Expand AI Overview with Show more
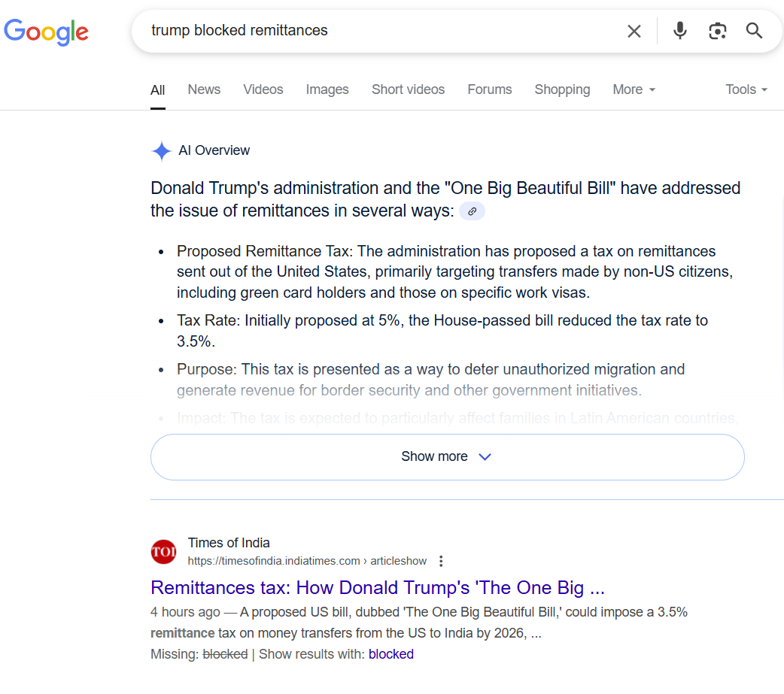This screenshot has width=784, height=694. point(448,457)
